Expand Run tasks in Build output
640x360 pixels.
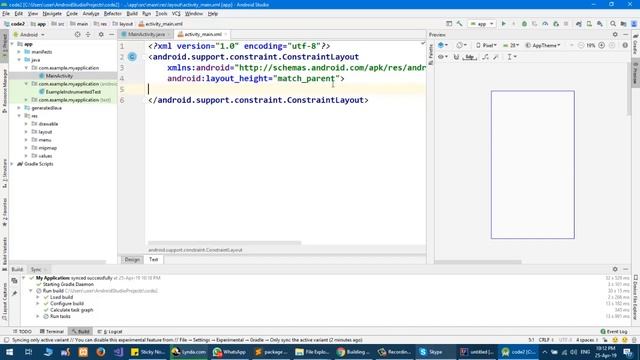pos(38,316)
